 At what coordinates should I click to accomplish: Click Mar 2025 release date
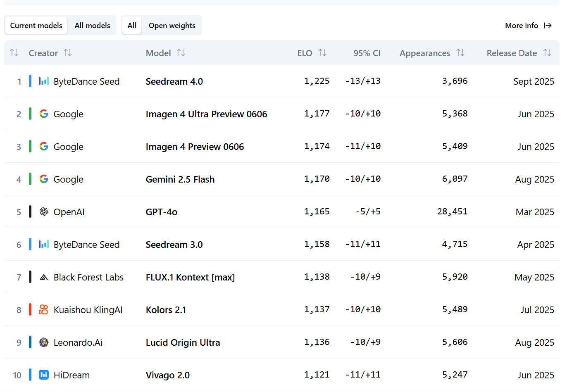pos(535,212)
